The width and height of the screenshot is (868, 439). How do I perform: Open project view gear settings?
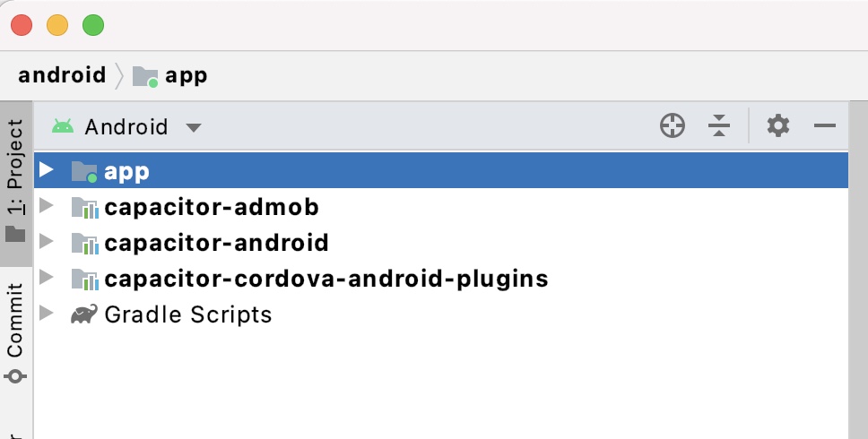777,126
